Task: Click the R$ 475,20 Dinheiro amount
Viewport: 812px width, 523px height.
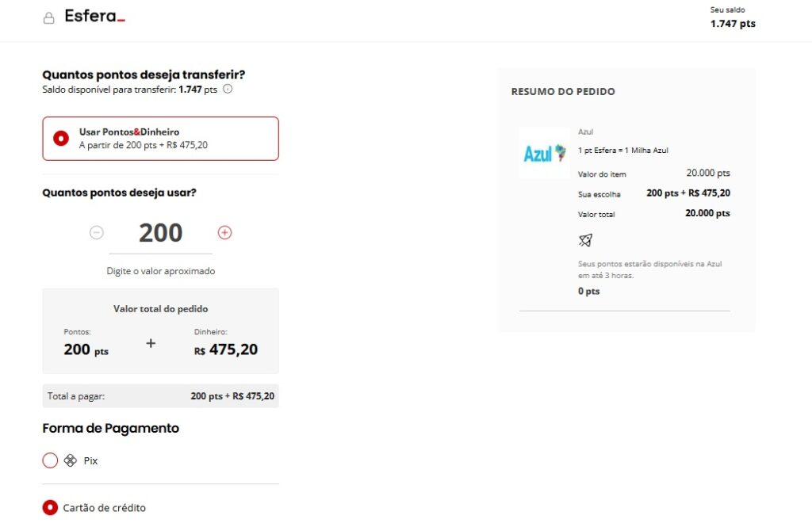Action: tap(226, 349)
